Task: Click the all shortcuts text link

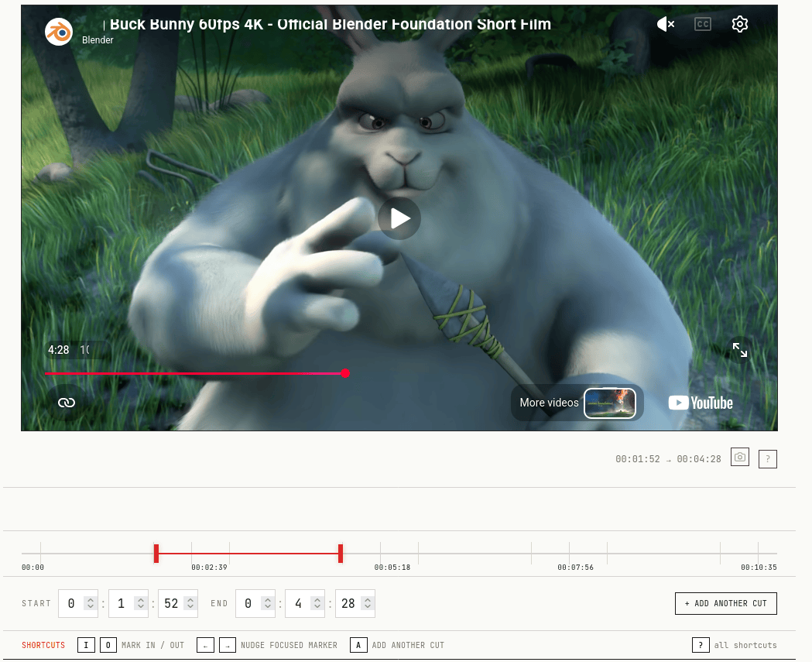Action: tap(745, 645)
